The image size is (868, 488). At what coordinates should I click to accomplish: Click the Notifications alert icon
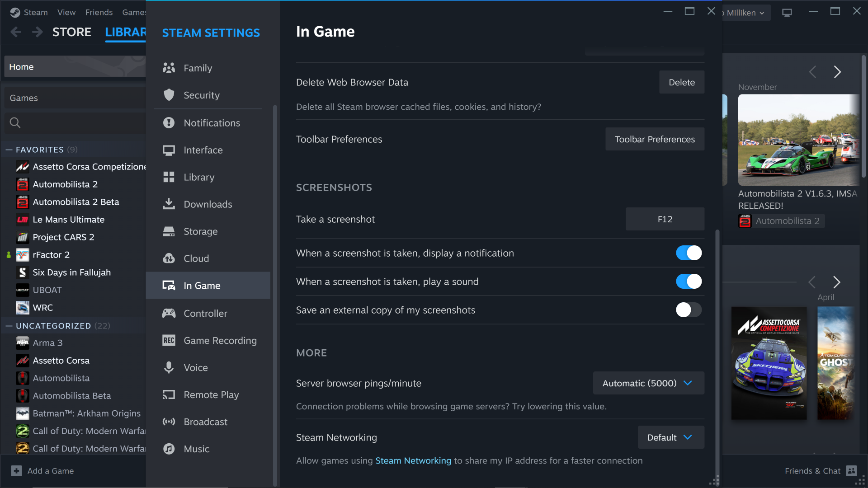pos(169,122)
